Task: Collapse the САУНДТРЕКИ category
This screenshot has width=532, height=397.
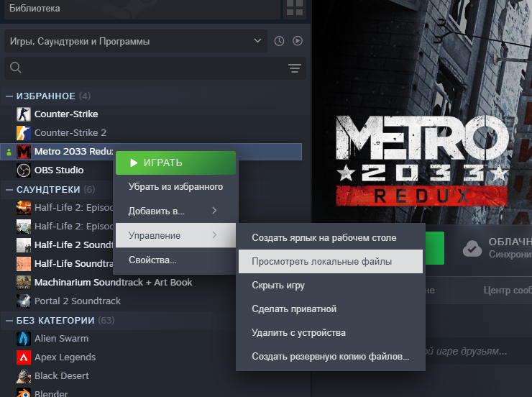Action: (x=9, y=190)
